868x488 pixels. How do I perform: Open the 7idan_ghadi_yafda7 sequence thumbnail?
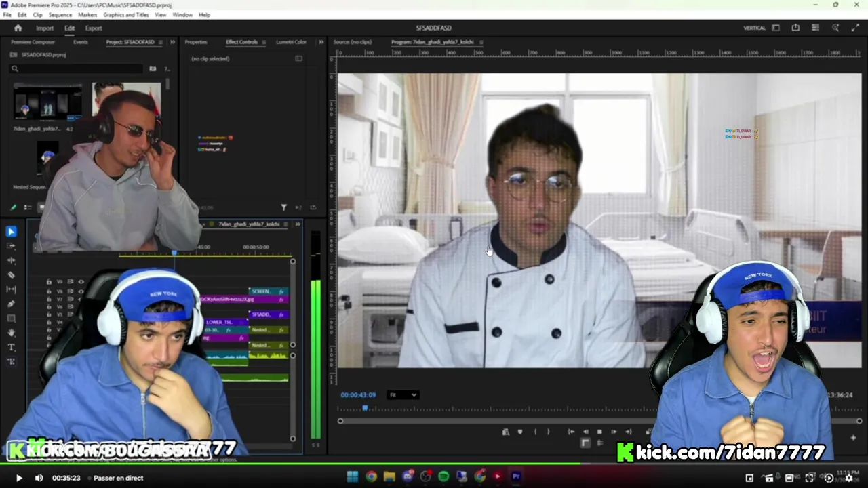47,103
